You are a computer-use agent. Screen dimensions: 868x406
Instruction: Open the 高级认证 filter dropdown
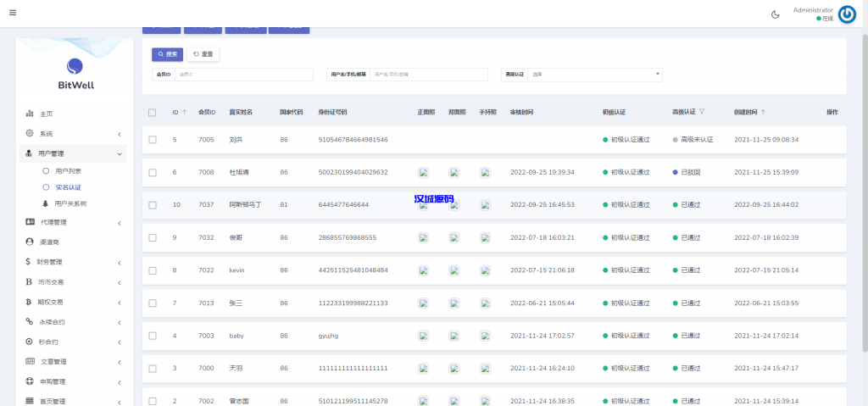(x=594, y=75)
